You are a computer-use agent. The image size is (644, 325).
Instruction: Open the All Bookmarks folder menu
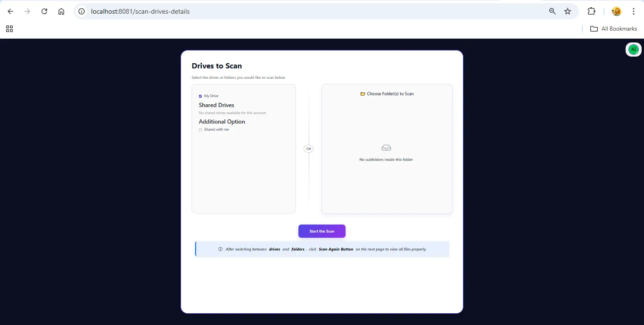613,28
